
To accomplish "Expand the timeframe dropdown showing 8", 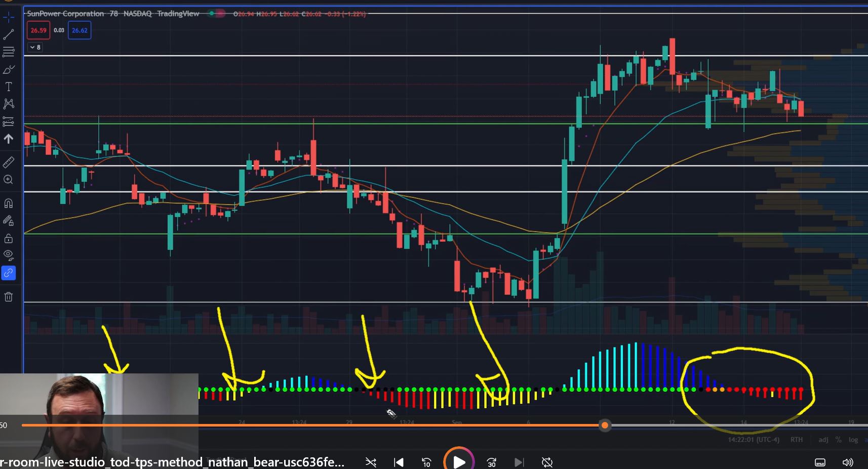I will (x=34, y=47).
